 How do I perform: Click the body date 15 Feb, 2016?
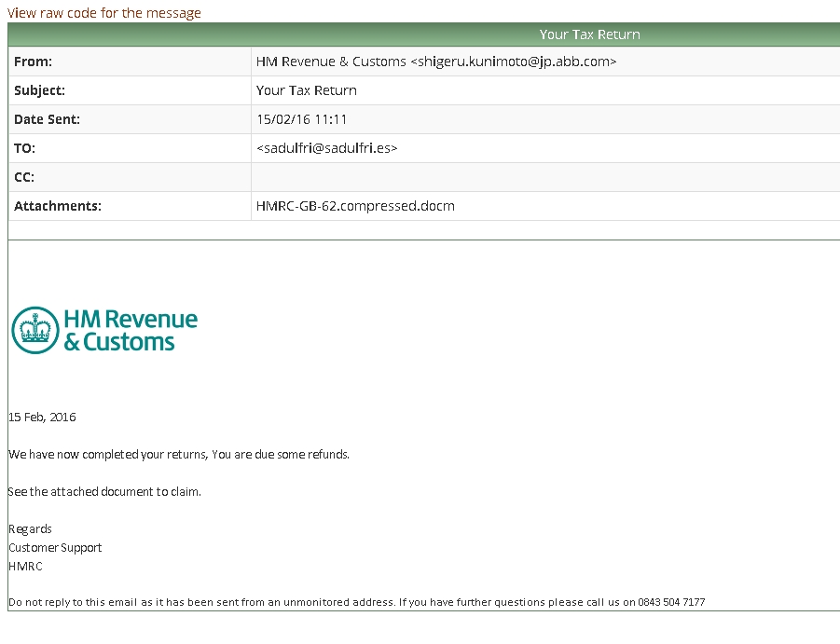click(x=42, y=417)
